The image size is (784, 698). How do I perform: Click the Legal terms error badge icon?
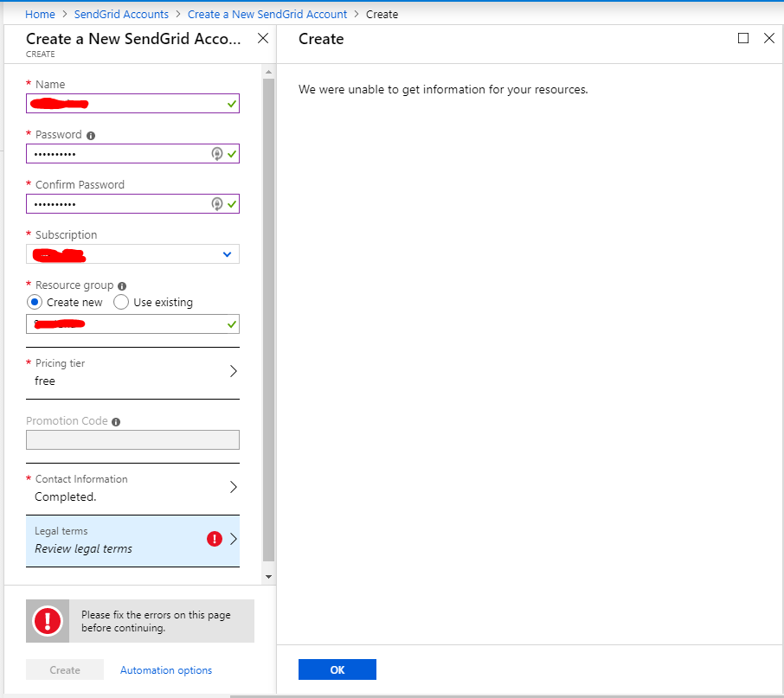pos(215,539)
